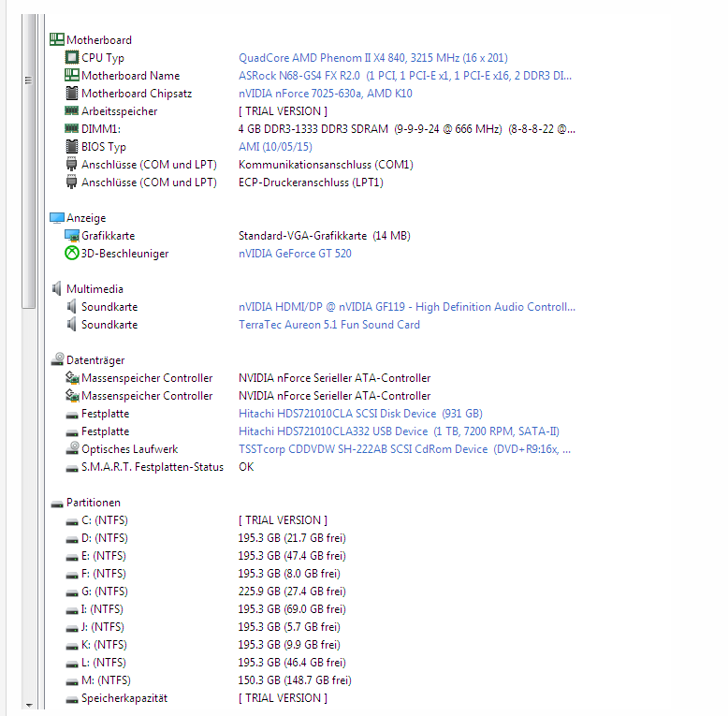Select the Anzeige section heading
The width and height of the screenshot is (728, 716).
pos(86,218)
